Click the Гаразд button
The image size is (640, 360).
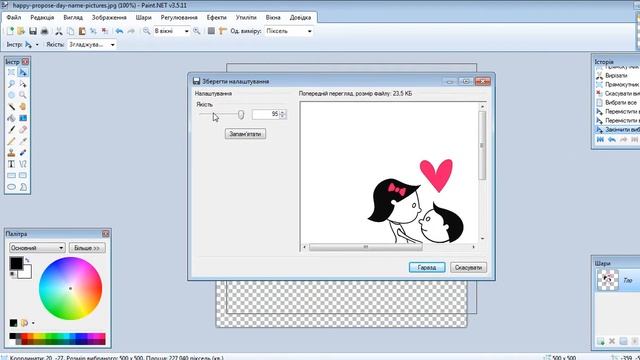(x=427, y=267)
